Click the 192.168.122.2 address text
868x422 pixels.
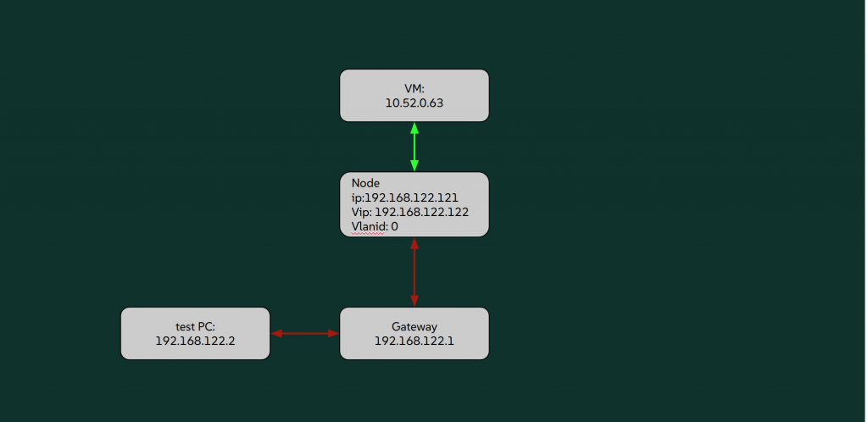click(x=195, y=341)
